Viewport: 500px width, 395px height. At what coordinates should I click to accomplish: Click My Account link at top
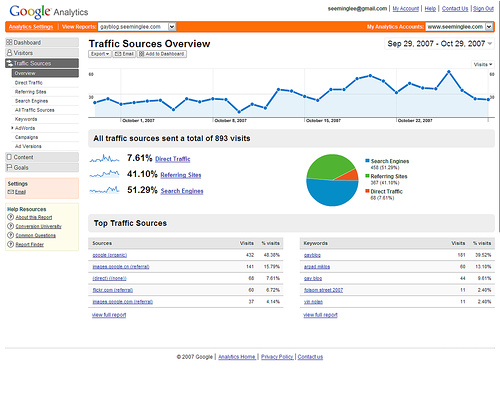pos(405,9)
